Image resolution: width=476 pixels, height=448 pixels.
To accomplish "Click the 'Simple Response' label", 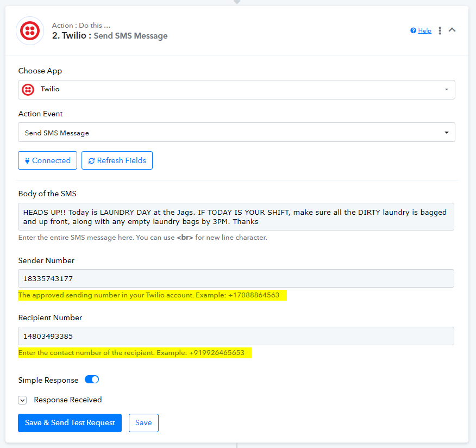I will pos(48,380).
